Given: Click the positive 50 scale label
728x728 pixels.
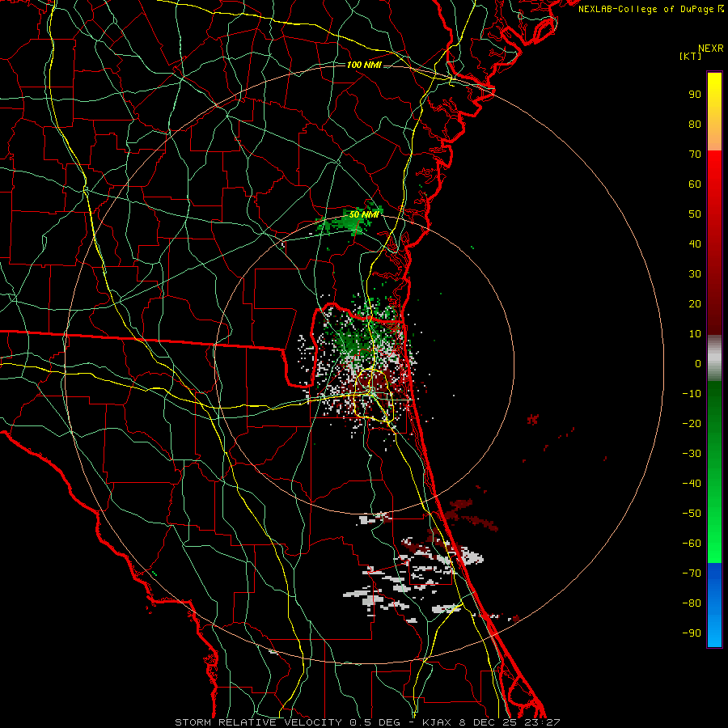Looking at the screenshot, I should point(695,214).
